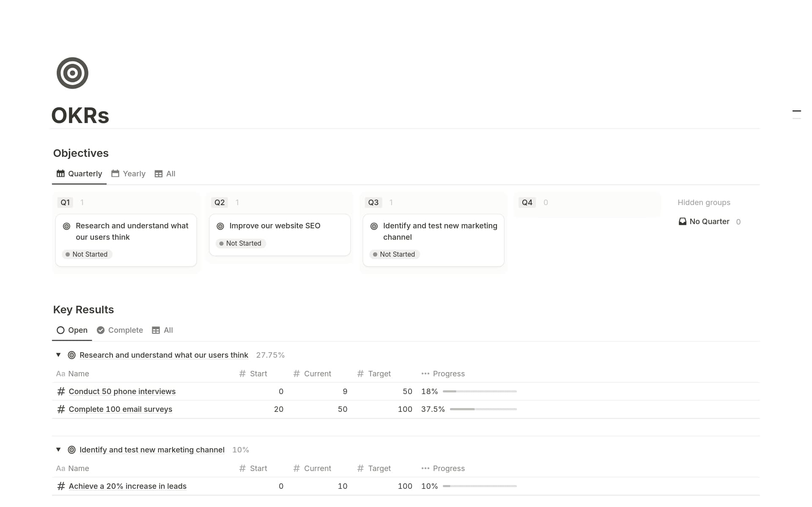Click the 18% progress bar for phone interviews
Viewport: 812px width, 507px height.
pos(480,392)
